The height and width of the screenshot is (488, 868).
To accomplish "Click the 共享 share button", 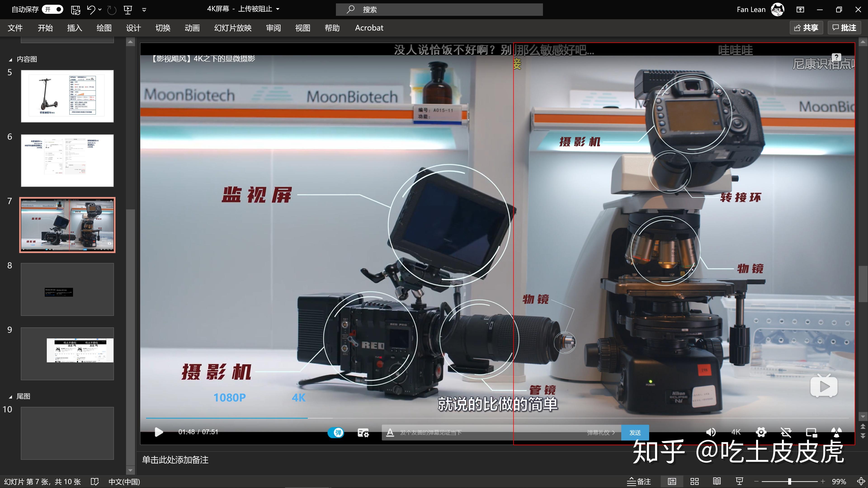I will tap(806, 28).
